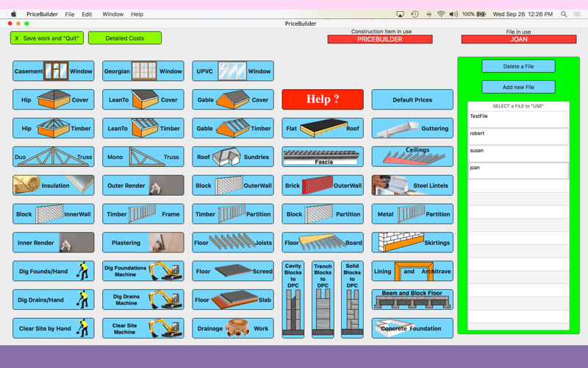Select the Steel Lintels item

(x=412, y=185)
